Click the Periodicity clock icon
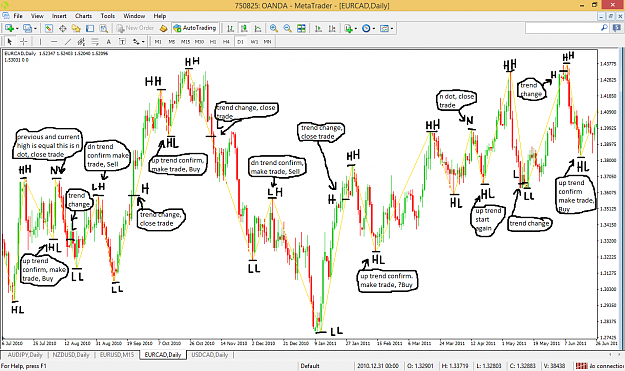The image size is (625, 371). tap(366, 28)
